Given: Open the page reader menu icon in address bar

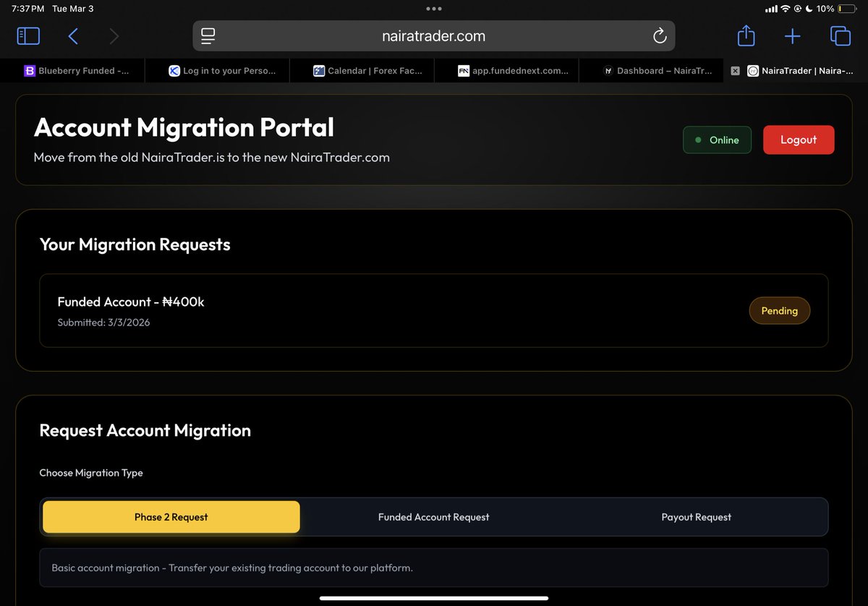Looking at the screenshot, I should coord(208,36).
